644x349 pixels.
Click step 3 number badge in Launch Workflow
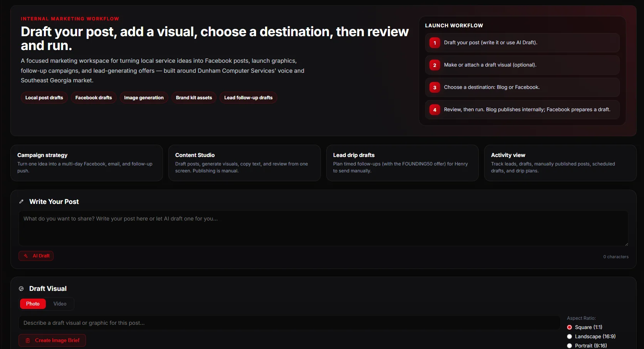435,87
